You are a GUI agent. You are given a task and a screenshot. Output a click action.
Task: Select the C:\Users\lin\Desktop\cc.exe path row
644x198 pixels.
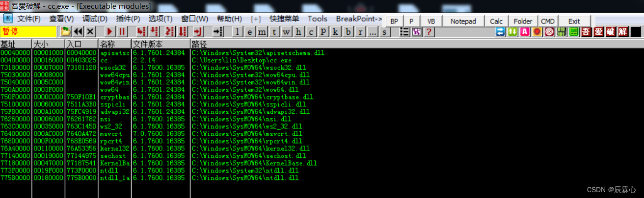click(x=322, y=60)
